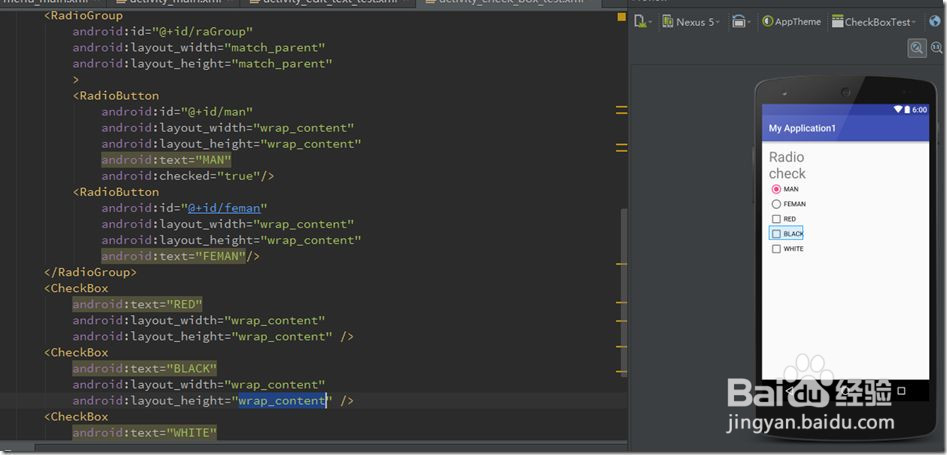The width and height of the screenshot is (947, 455).
Task: Click the <CheckBox tag above BLACK text
Action: point(76,353)
